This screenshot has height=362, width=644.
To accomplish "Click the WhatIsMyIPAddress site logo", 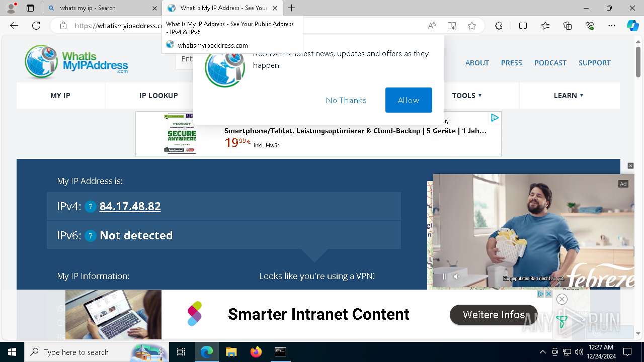I will click(x=76, y=62).
